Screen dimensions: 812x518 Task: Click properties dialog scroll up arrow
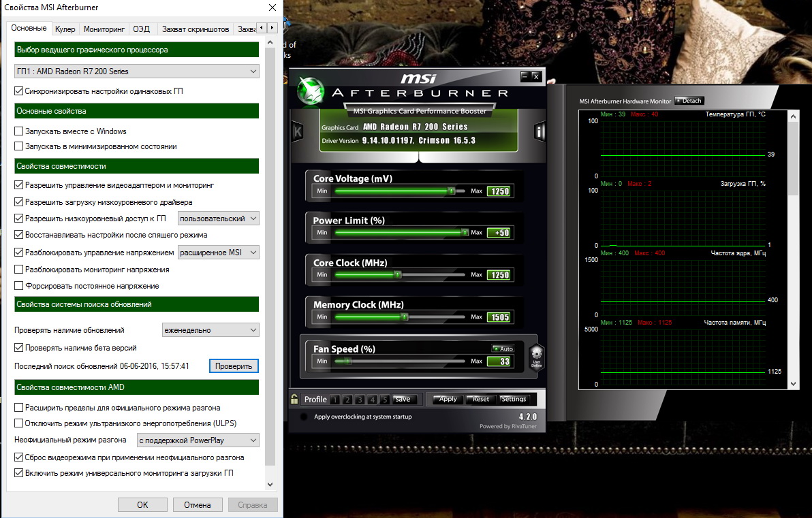pyautogui.click(x=270, y=42)
